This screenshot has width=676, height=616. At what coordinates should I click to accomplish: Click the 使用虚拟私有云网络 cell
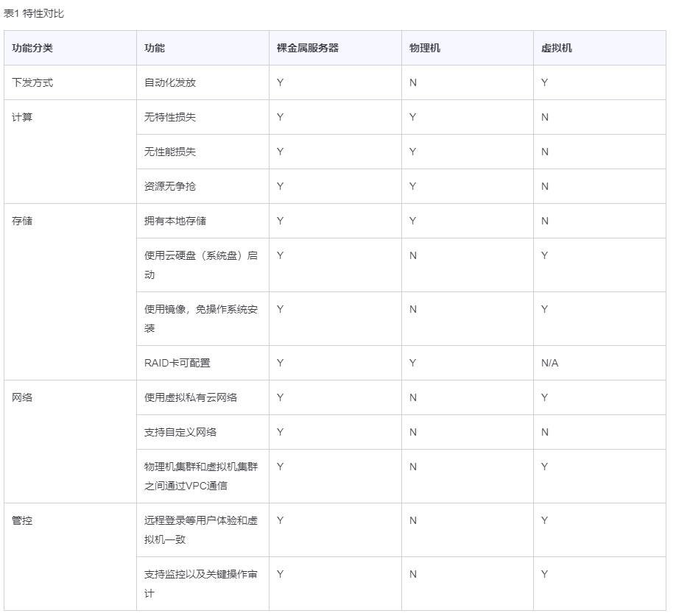pos(191,397)
